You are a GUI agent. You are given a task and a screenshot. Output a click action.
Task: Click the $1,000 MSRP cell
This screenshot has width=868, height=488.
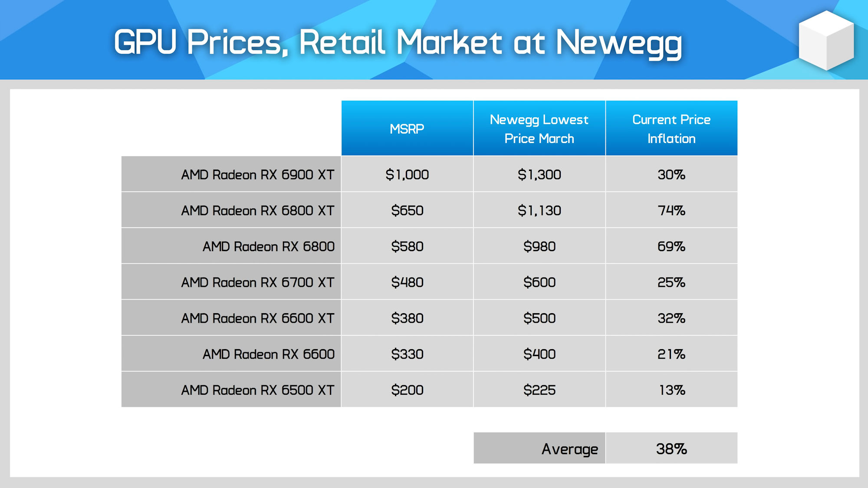(x=407, y=175)
